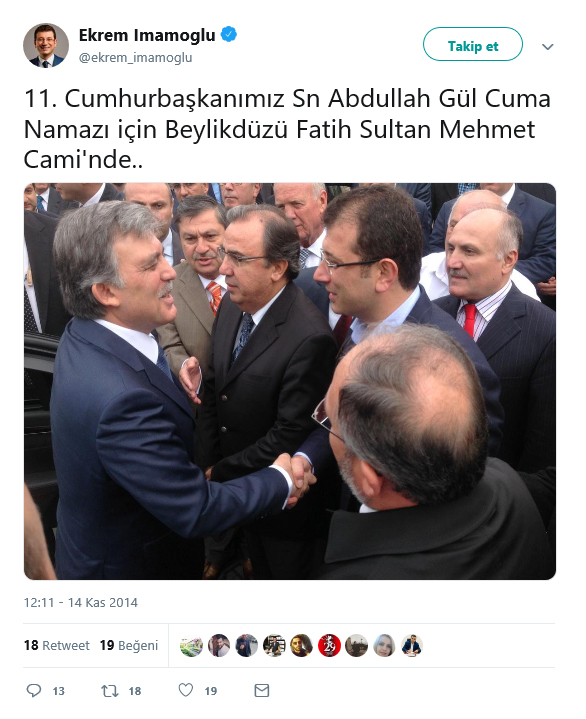
Task: Click the last liker avatar in row
Action: pyautogui.click(x=412, y=645)
